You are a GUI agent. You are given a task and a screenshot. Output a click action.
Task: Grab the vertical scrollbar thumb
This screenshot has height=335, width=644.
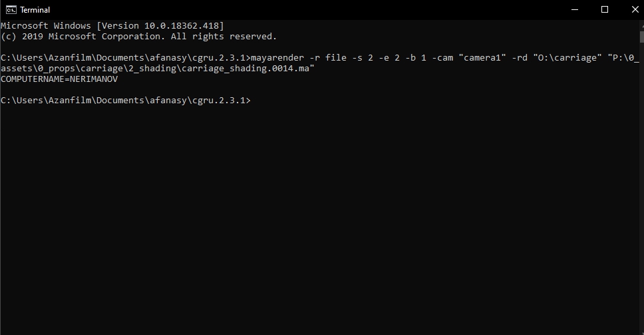click(x=641, y=37)
